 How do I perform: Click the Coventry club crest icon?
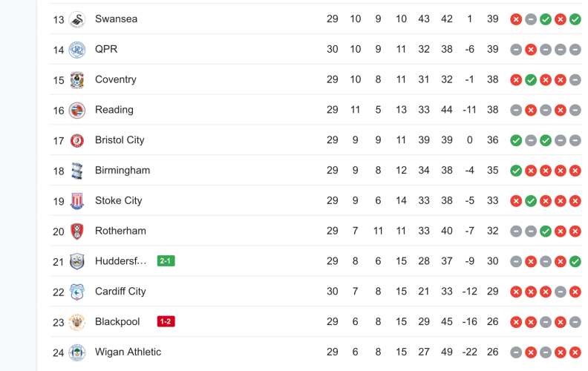point(77,80)
